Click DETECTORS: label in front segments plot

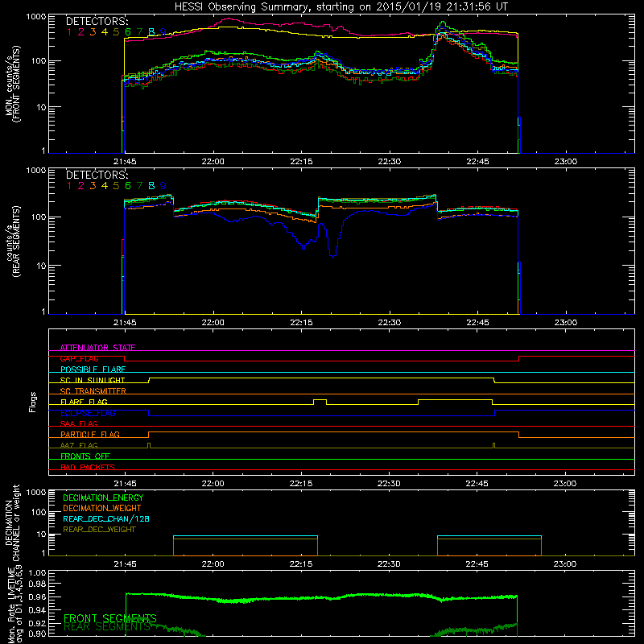click(97, 21)
